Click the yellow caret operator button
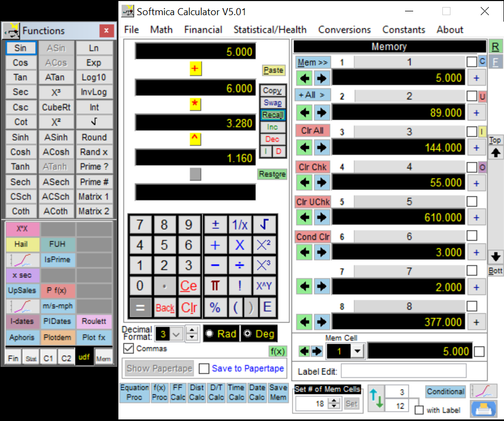The image size is (504, 421). [x=195, y=139]
